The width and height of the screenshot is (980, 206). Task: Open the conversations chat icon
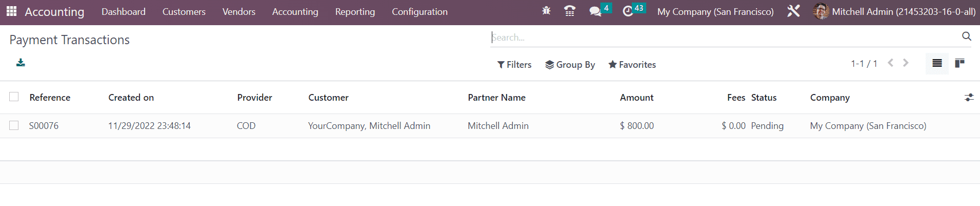point(595,11)
